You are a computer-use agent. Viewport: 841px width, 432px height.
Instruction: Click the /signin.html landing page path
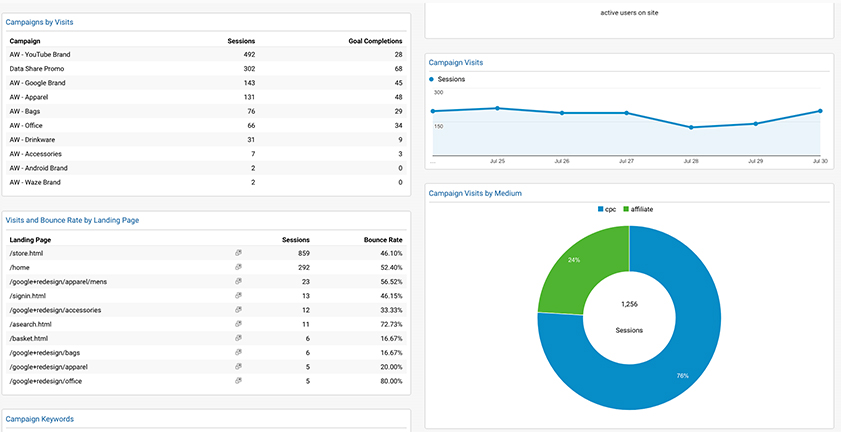click(x=27, y=296)
